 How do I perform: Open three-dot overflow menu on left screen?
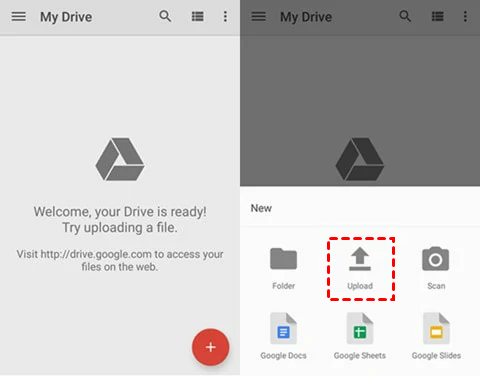pyautogui.click(x=225, y=16)
